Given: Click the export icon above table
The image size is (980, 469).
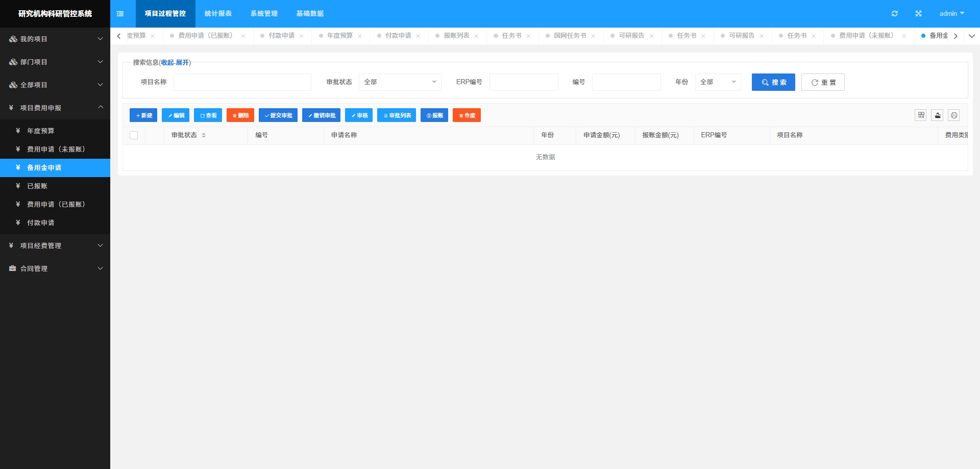Looking at the screenshot, I should (x=937, y=115).
